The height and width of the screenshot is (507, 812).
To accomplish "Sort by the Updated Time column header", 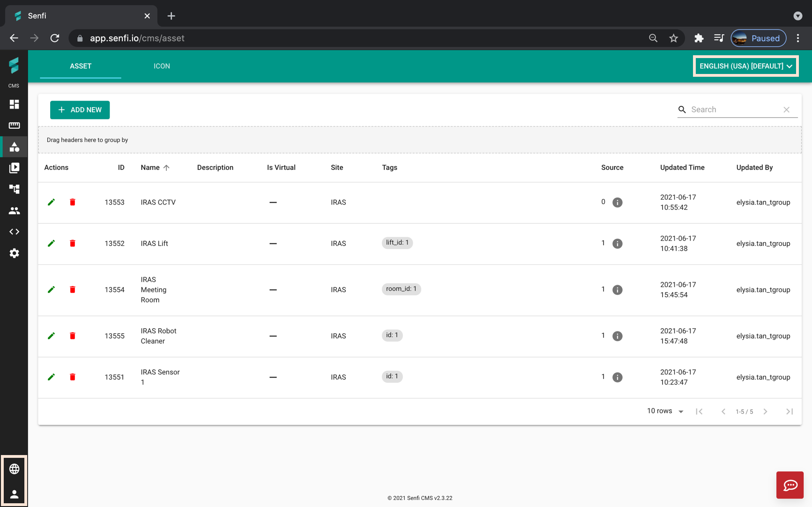I will (682, 168).
